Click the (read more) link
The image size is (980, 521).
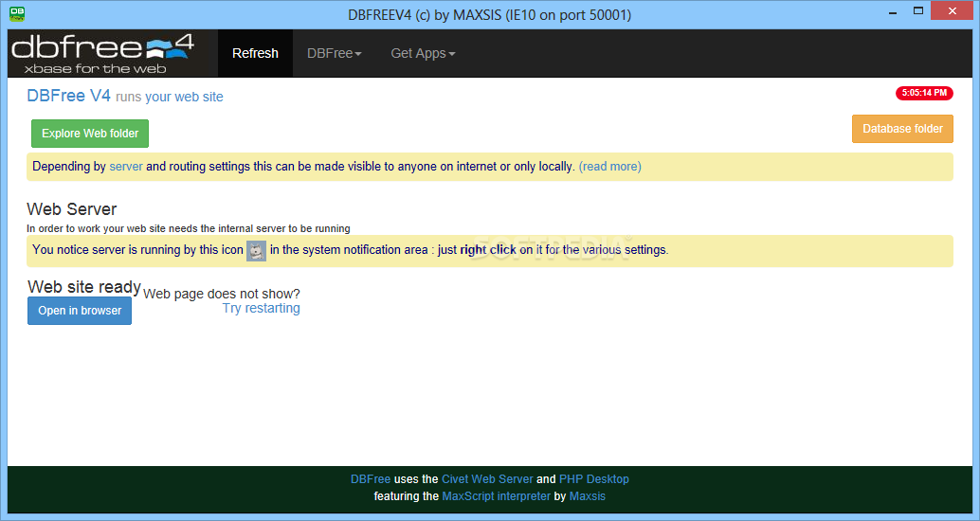(x=610, y=167)
